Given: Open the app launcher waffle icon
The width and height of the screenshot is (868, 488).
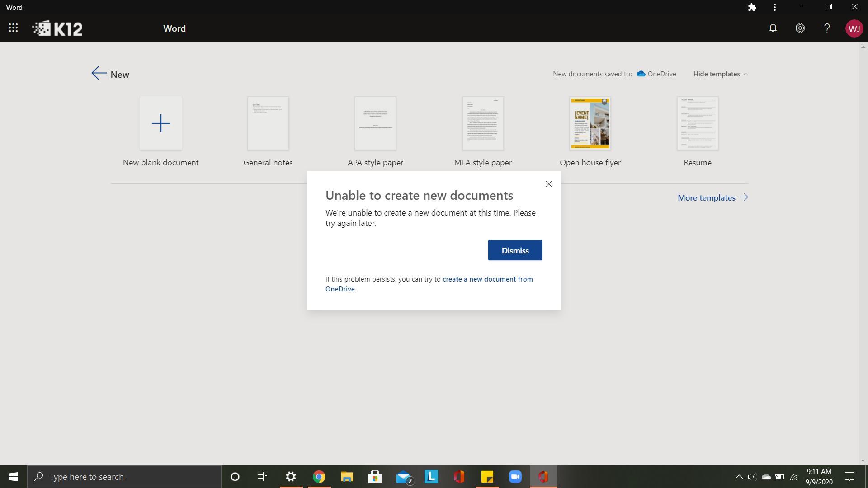Looking at the screenshot, I should (13, 28).
